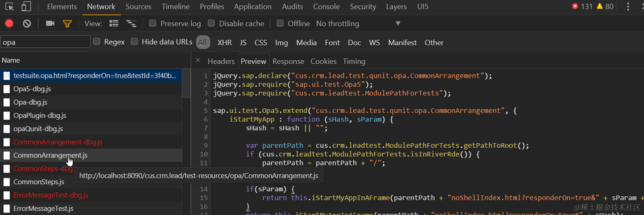Image resolution: width=644 pixels, height=215 pixels.
Task: Click the testsuite.opa.html document icon
Action: (7, 76)
